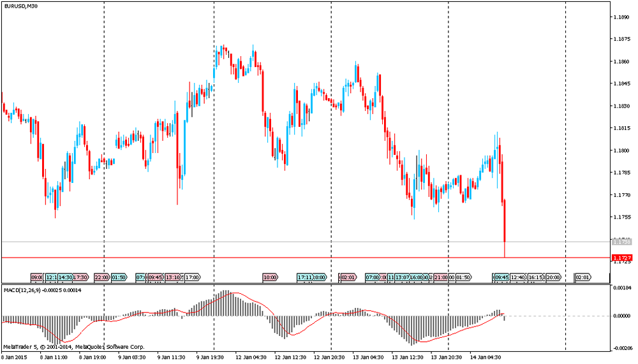
Task: Select the pink 21:00 event flag
Action: (441, 277)
